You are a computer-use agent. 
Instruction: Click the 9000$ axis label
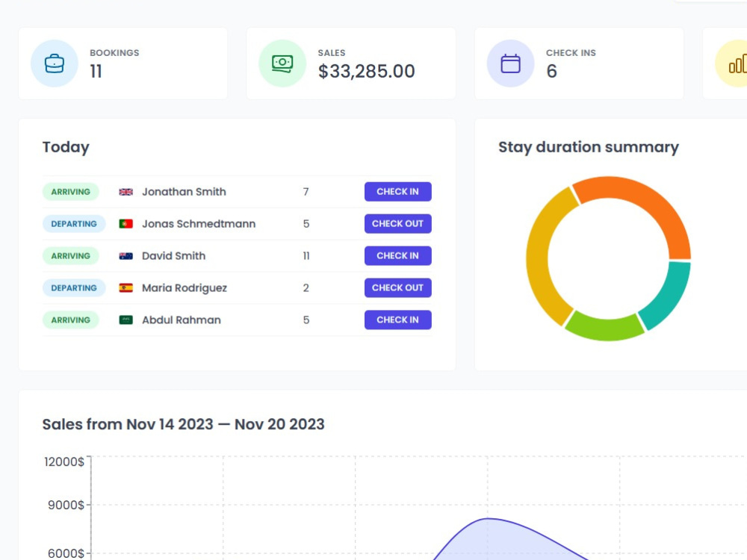pos(66,505)
